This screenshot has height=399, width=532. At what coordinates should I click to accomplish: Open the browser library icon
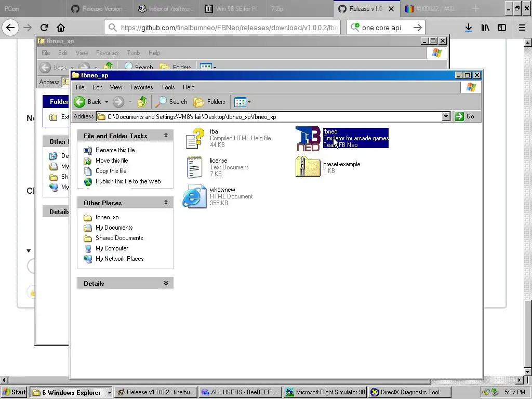click(x=485, y=28)
